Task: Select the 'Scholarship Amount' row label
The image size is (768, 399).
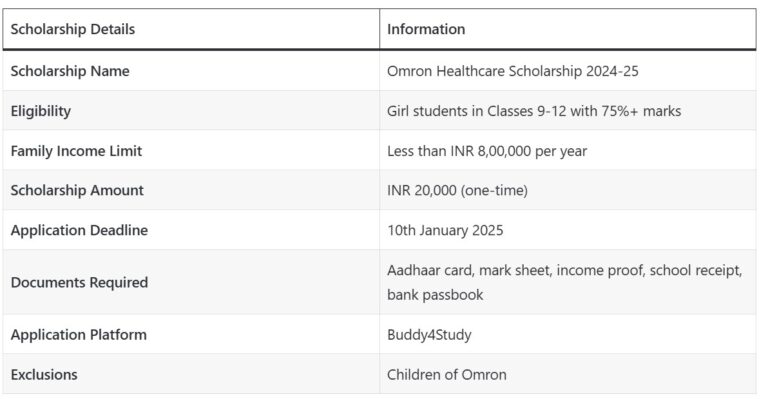Action: [77, 190]
